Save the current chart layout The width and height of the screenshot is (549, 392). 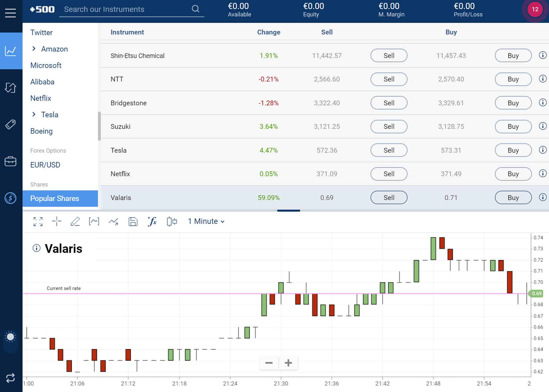132,221
